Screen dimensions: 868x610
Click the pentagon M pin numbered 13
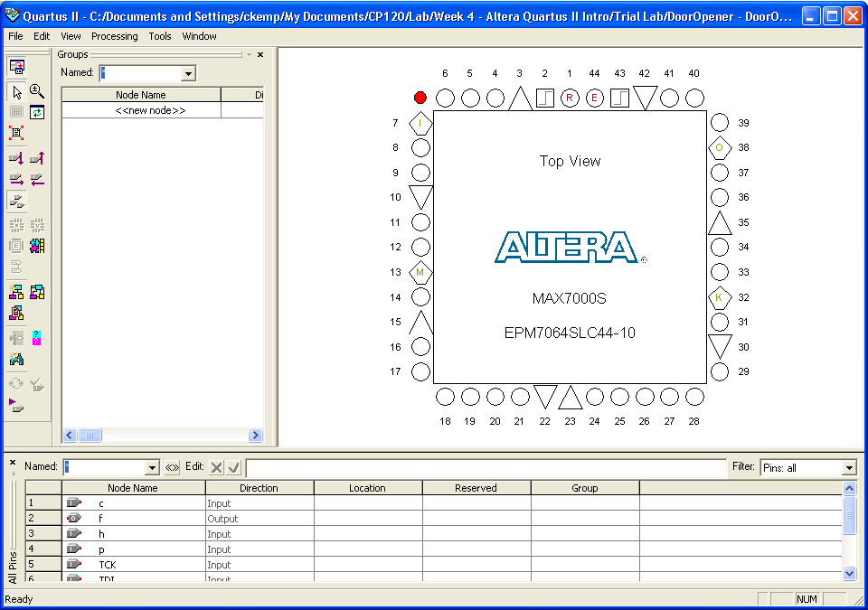pyautogui.click(x=420, y=272)
